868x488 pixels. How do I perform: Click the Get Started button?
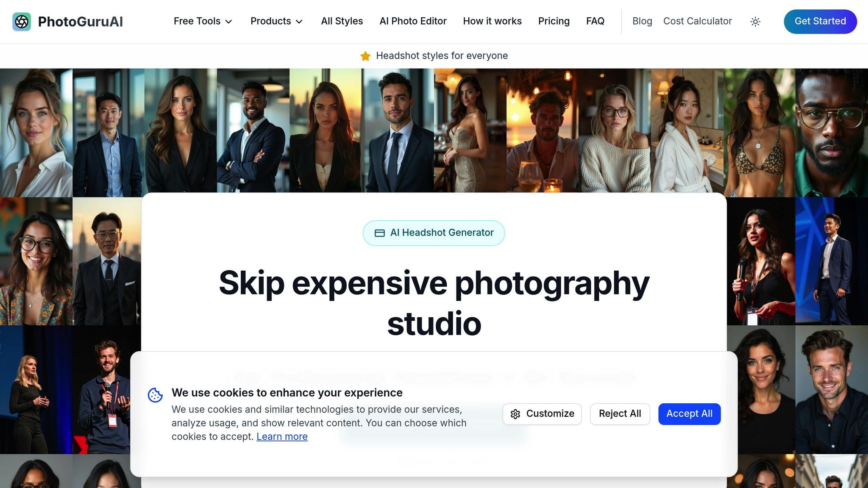point(820,21)
